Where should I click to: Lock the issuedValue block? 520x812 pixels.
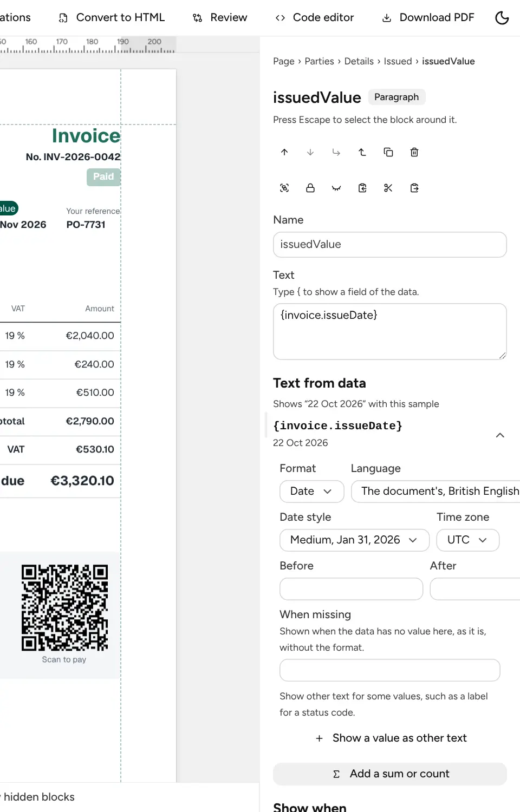[x=310, y=188]
